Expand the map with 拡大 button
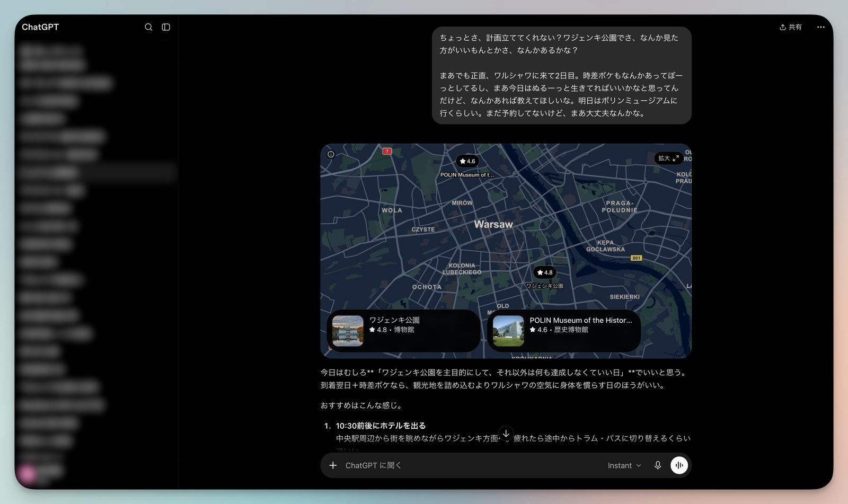 point(668,158)
